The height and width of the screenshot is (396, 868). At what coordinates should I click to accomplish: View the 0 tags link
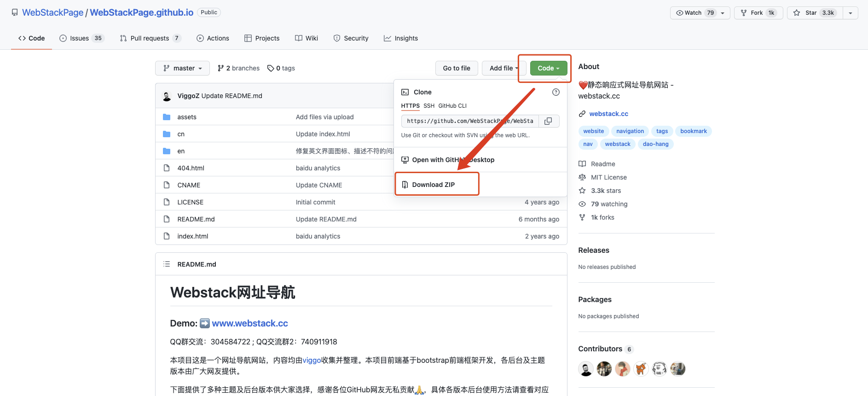point(281,68)
